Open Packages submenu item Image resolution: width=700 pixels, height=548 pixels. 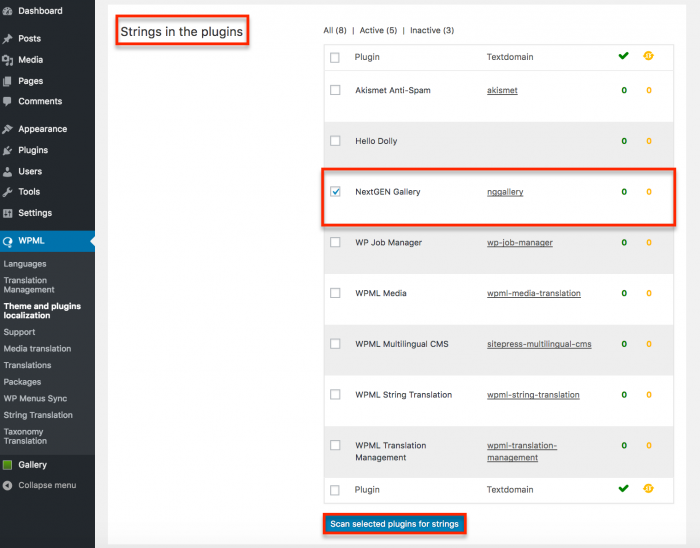click(x=22, y=382)
